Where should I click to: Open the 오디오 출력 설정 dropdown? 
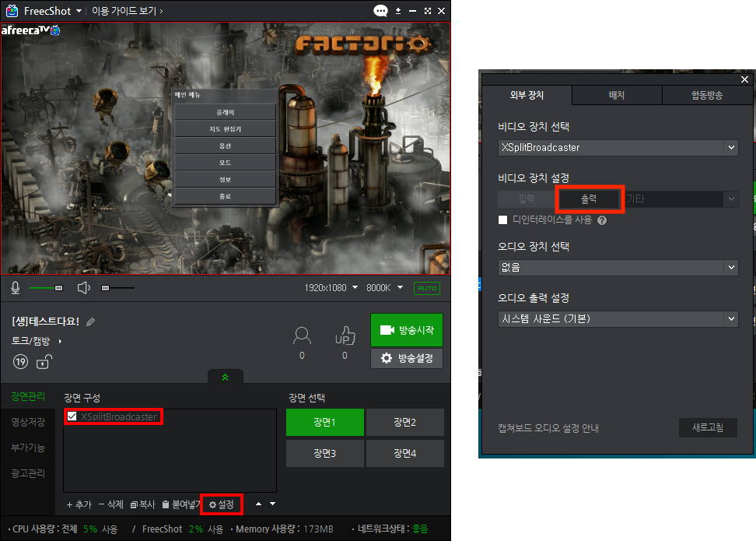[x=618, y=319]
